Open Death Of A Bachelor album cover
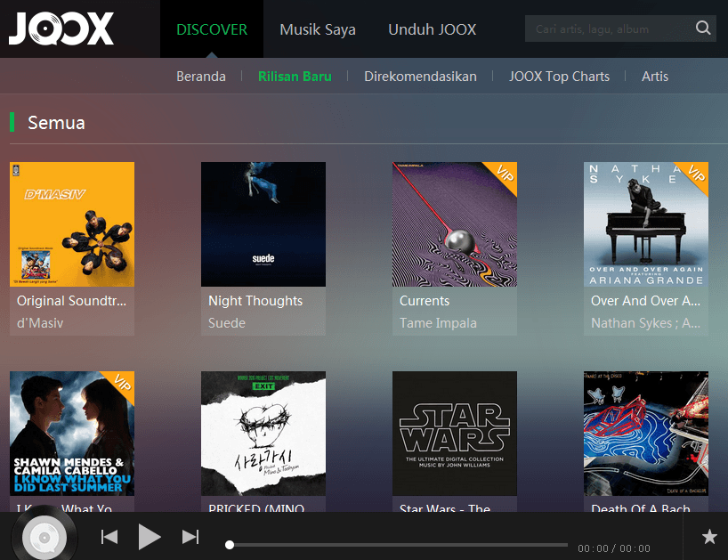Screen dimensions: 728x560 646,434
